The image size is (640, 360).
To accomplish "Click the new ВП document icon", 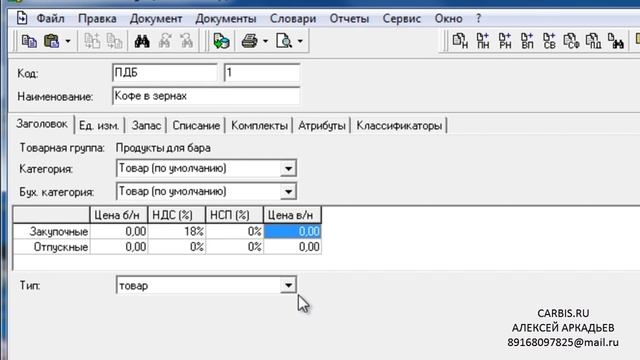I will tap(527, 41).
